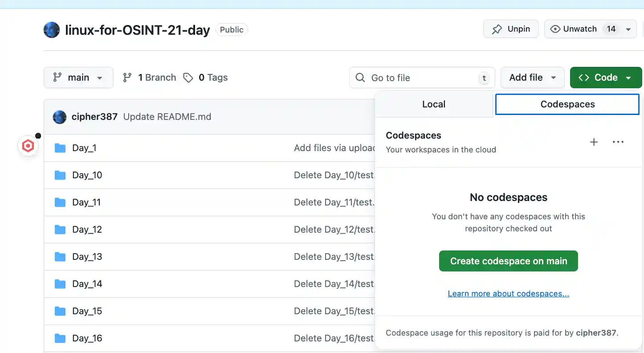Click the tags icon showing 0 Tags
The width and height of the screenshot is (644, 353).
tap(188, 78)
